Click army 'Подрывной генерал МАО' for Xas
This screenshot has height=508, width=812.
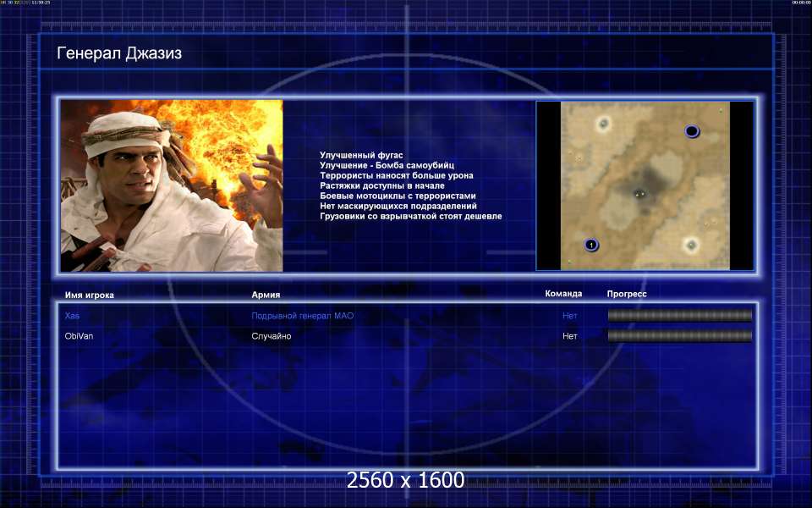point(302,316)
